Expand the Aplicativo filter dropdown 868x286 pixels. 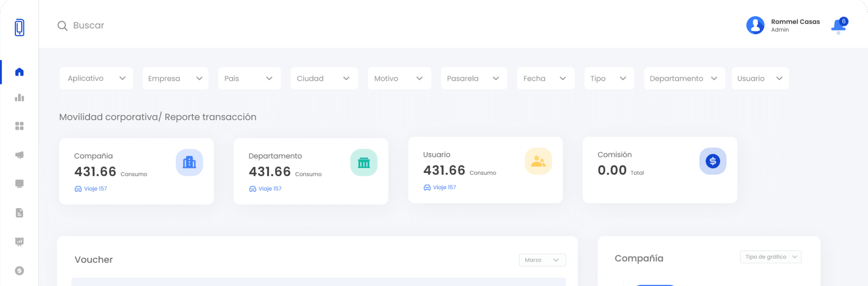[96, 78]
